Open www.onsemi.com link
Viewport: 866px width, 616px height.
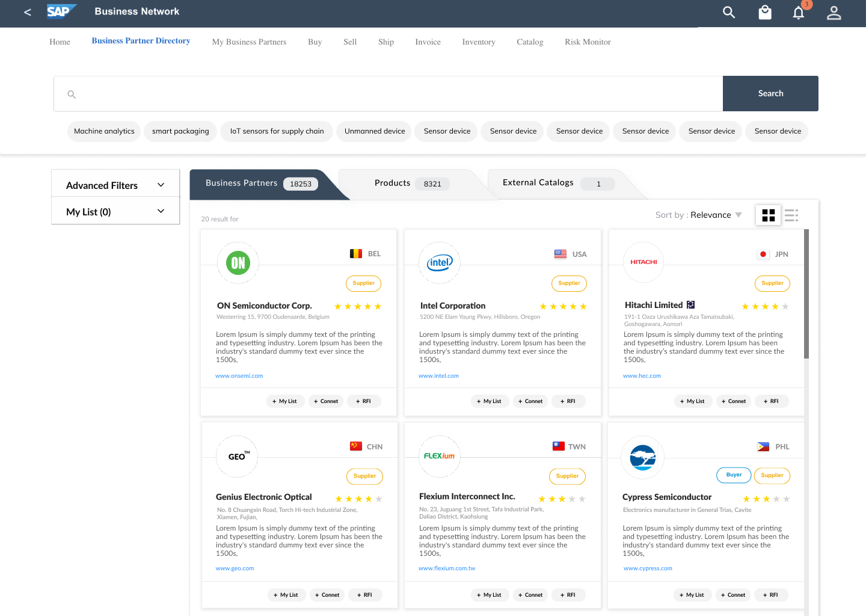click(x=239, y=376)
